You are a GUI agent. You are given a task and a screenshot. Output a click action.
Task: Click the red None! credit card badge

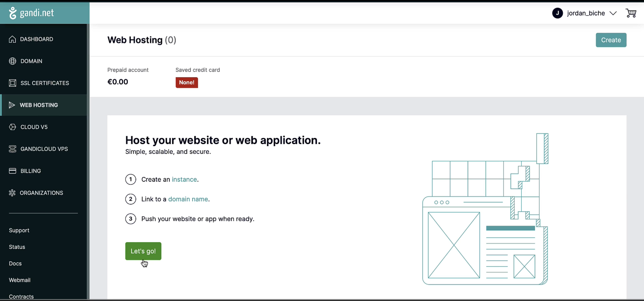tap(187, 83)
